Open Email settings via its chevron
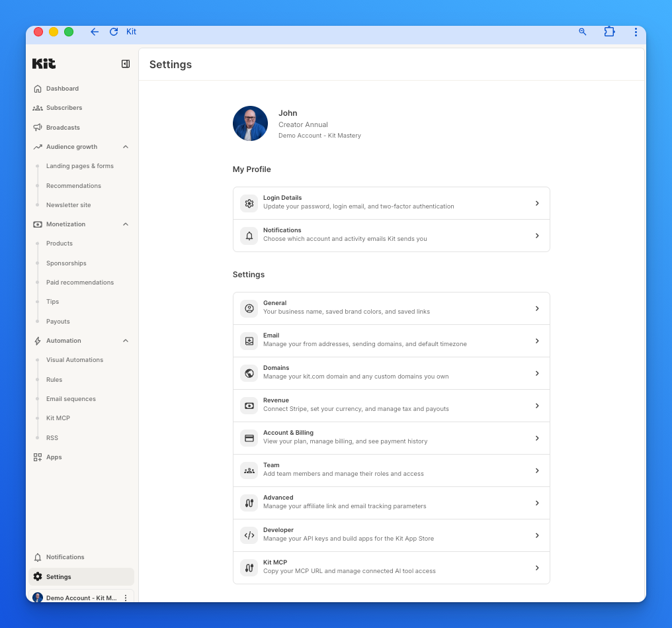This screenshot has height=628, width=672. [537, 341]
